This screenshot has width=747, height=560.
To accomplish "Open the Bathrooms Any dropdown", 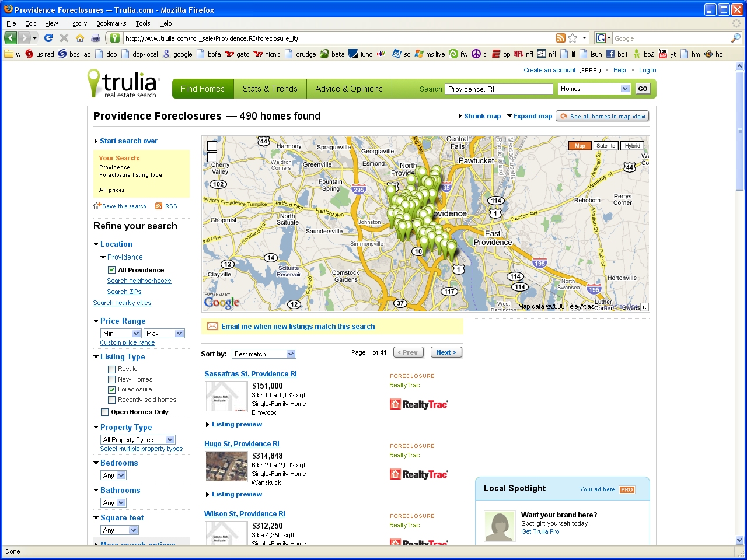I will tap(113, 503).
